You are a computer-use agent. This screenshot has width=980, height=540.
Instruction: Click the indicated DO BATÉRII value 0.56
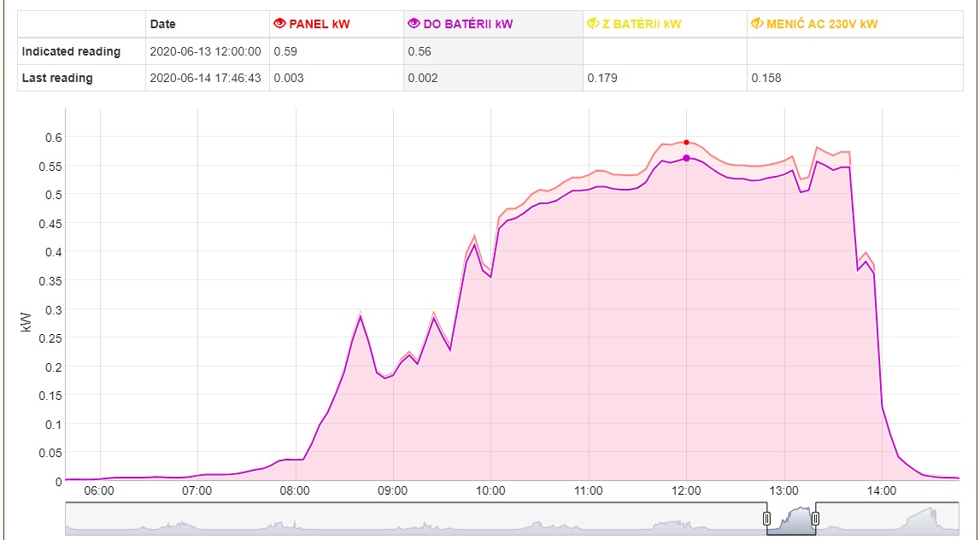pos(420,51)
